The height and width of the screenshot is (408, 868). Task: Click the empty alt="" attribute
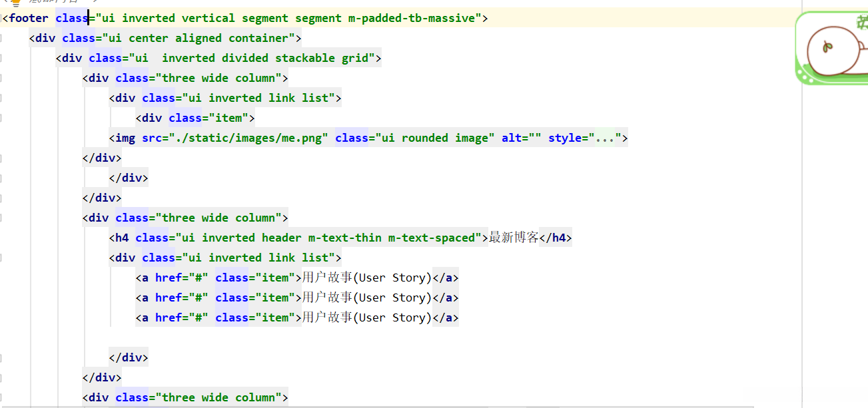click(522, 138)
